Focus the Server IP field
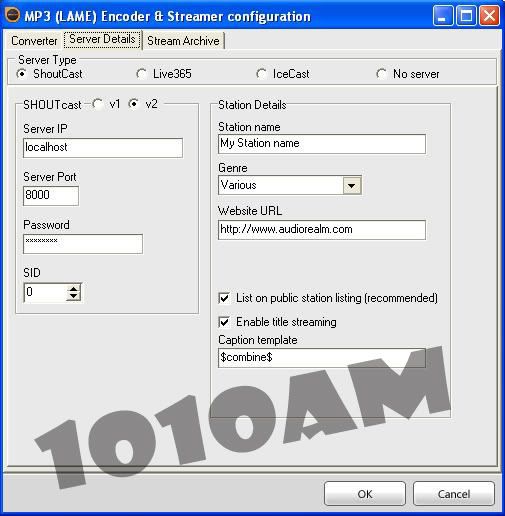505x516 pixels. click(x=103, y=148)
